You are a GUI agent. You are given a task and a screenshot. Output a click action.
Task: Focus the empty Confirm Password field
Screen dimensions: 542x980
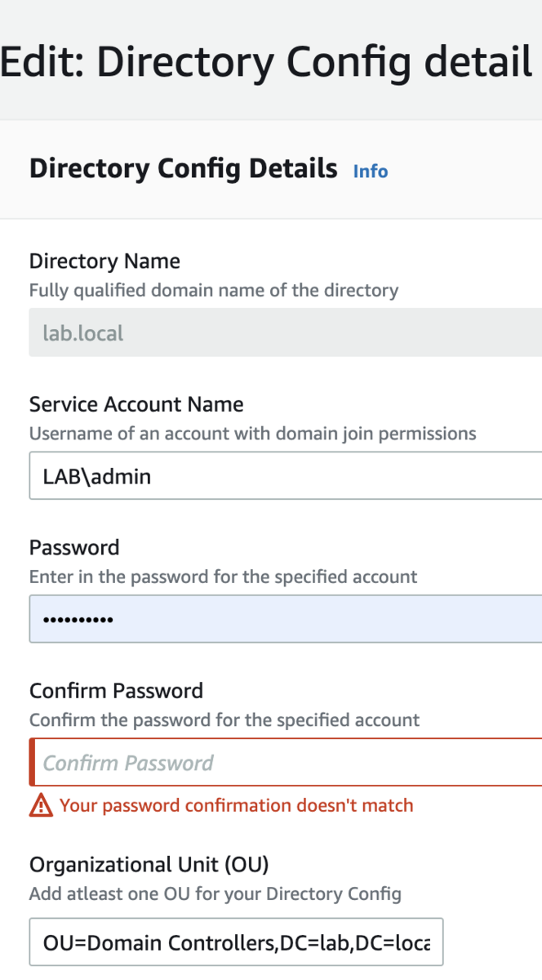tap(286, 763)
